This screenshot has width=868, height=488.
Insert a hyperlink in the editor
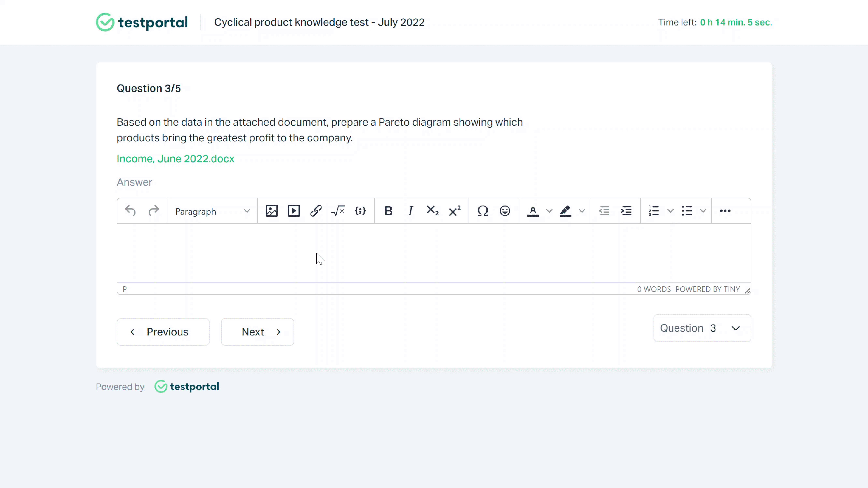coord(316,211)
